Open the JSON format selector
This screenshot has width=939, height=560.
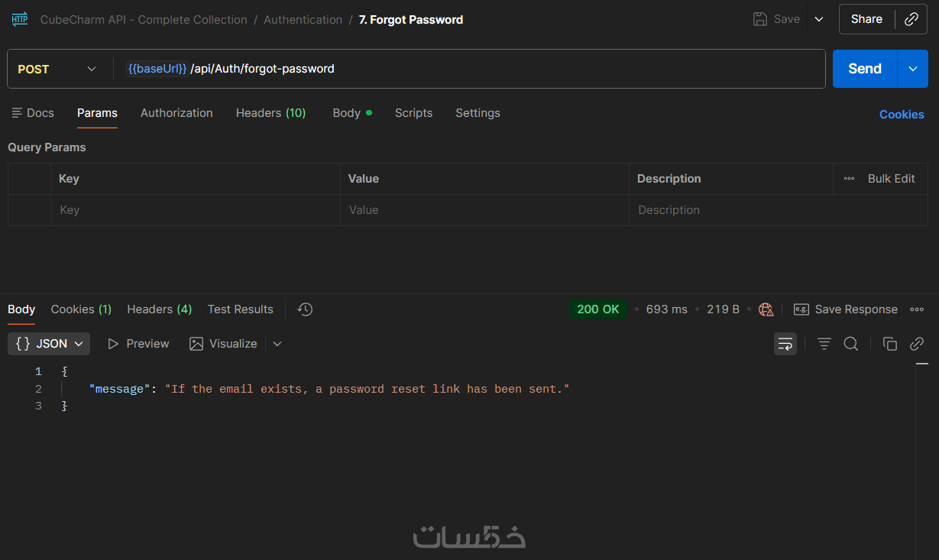click(49, 344)
